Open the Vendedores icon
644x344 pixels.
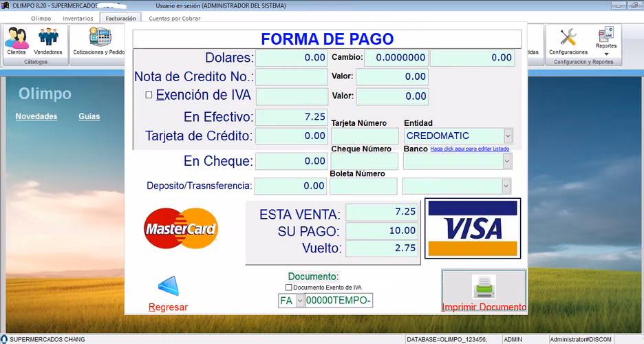tap(48, 37)
